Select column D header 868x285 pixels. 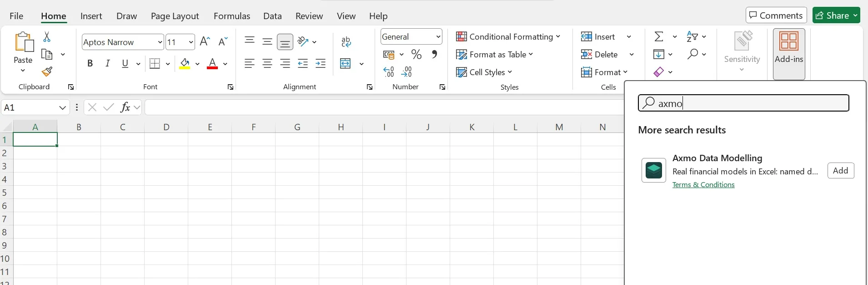pyautogui.click(x=166, y=127)
